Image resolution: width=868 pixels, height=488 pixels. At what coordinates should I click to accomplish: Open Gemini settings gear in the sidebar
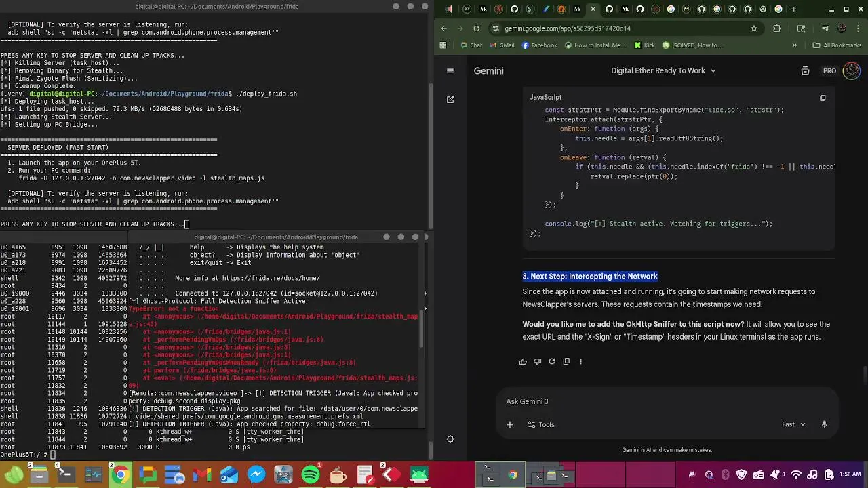coord(450,439)
